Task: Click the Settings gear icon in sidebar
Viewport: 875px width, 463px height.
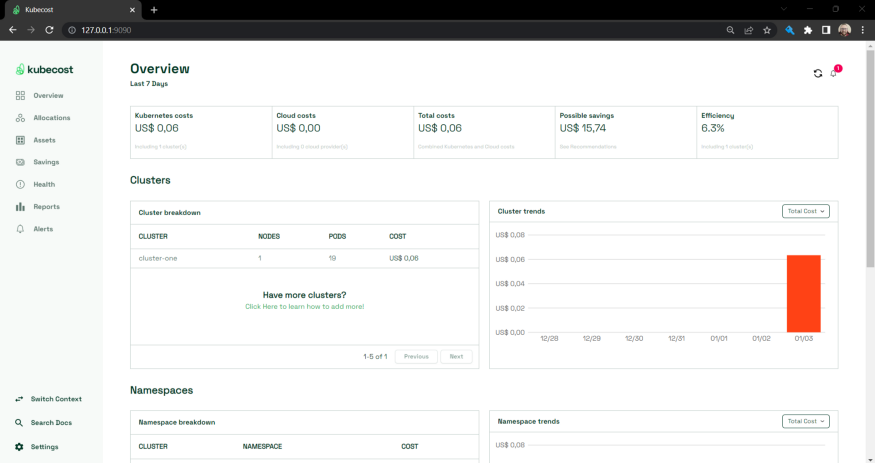Action: (19, 447)
